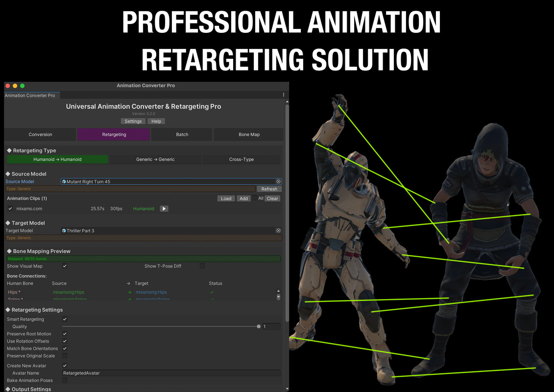The image size is (554, 392).
Task: Enable Bake Animation Poses checkbox
Action: [65, 380]
